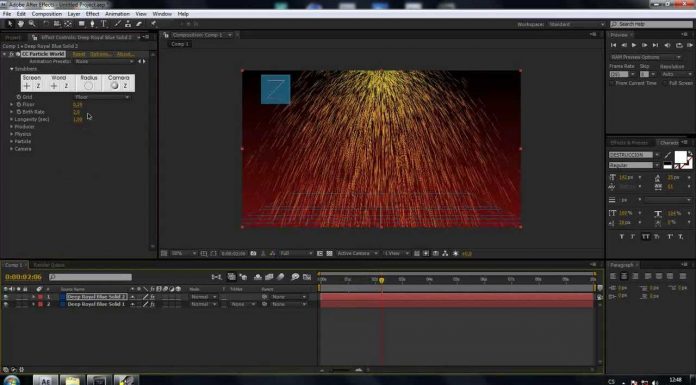
Task: Expand the Physics property group
Action: point(12,134)
